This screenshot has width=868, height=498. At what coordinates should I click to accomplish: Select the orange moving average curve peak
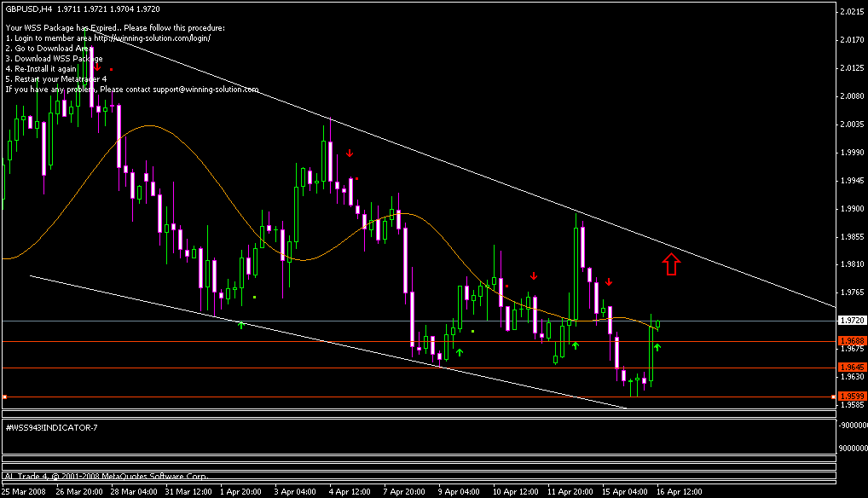[150, 126]
